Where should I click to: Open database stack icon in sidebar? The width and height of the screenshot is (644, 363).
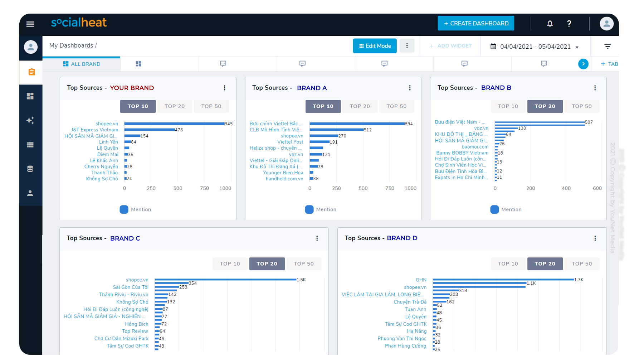(x=30, y=169)
